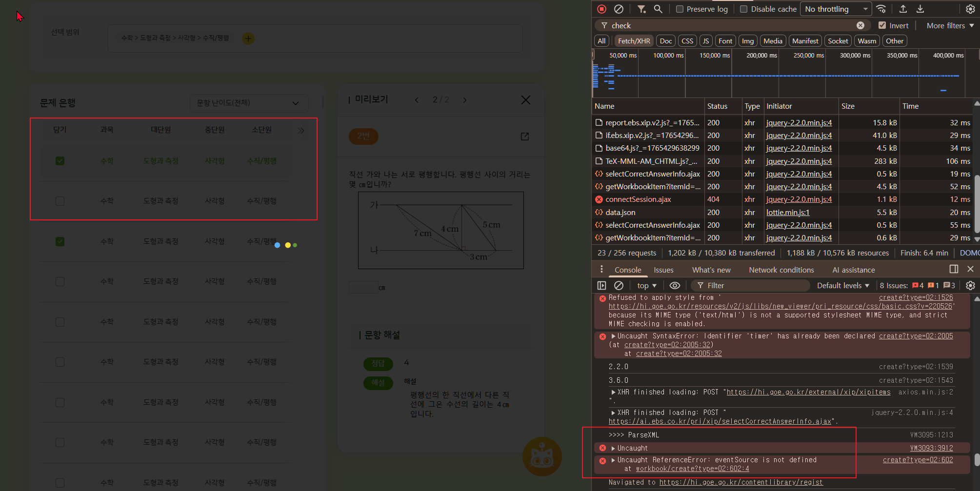The image size is (980, 491).
Task: Switch to the Issues drawer tab
Action: 663,270
